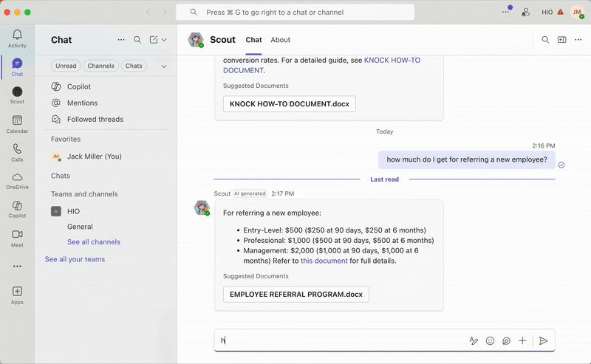Open title bar settings and more ellipsis
The height and width of the screenshot is (364, 591).
(x=506, y=12)
